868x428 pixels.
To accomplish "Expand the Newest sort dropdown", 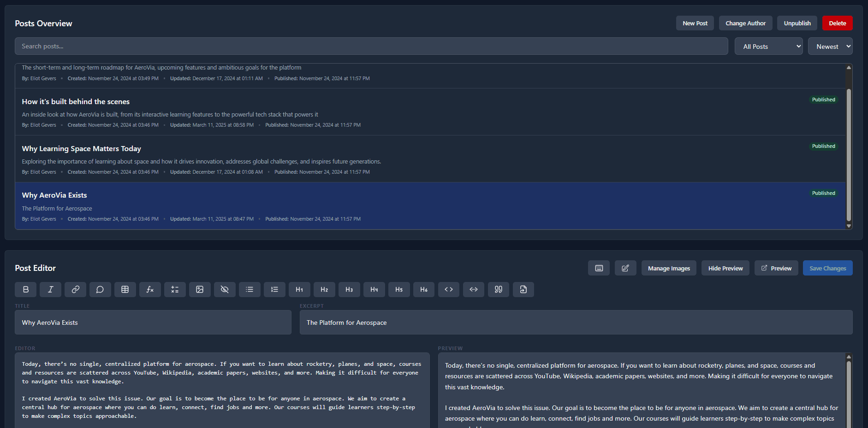I will click(x=830, y=47).
